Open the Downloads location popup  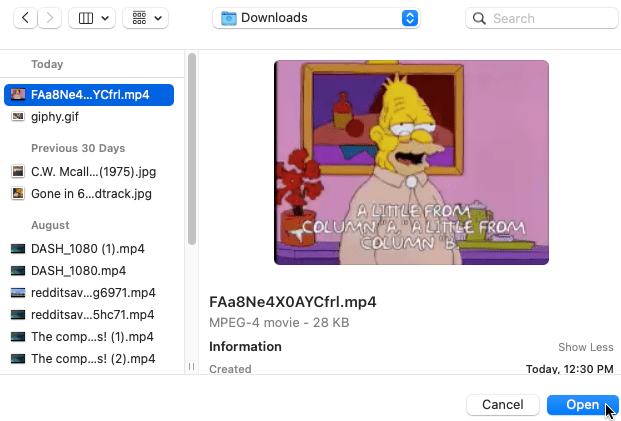coord(316,18)
